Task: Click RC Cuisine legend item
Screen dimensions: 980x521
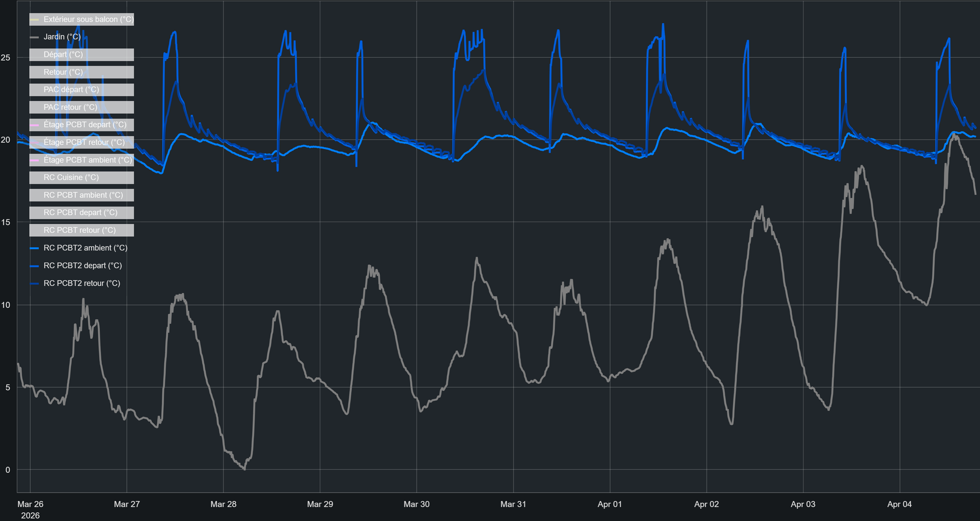Action: point(71,178)
